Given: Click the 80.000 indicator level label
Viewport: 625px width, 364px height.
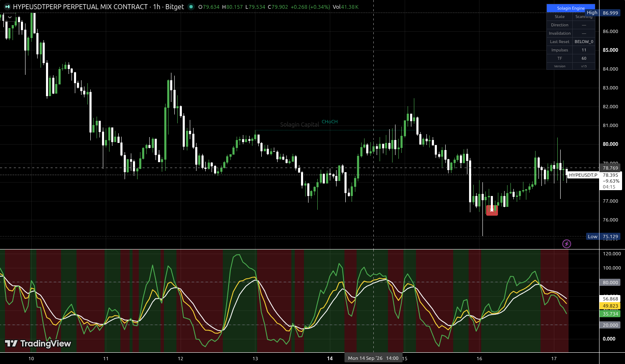Looking at the screenshot, I should (x=610, y=283).
